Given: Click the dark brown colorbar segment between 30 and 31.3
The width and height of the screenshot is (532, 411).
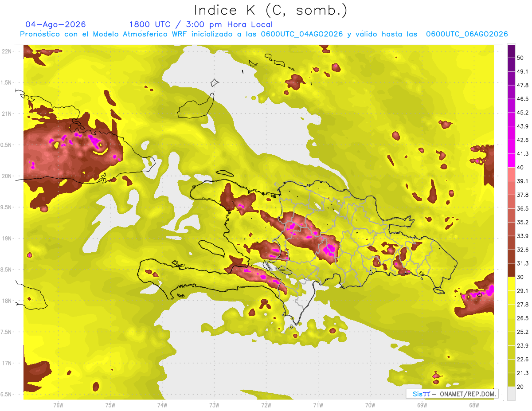Looking at the screenshot, I should pos(511,270).
